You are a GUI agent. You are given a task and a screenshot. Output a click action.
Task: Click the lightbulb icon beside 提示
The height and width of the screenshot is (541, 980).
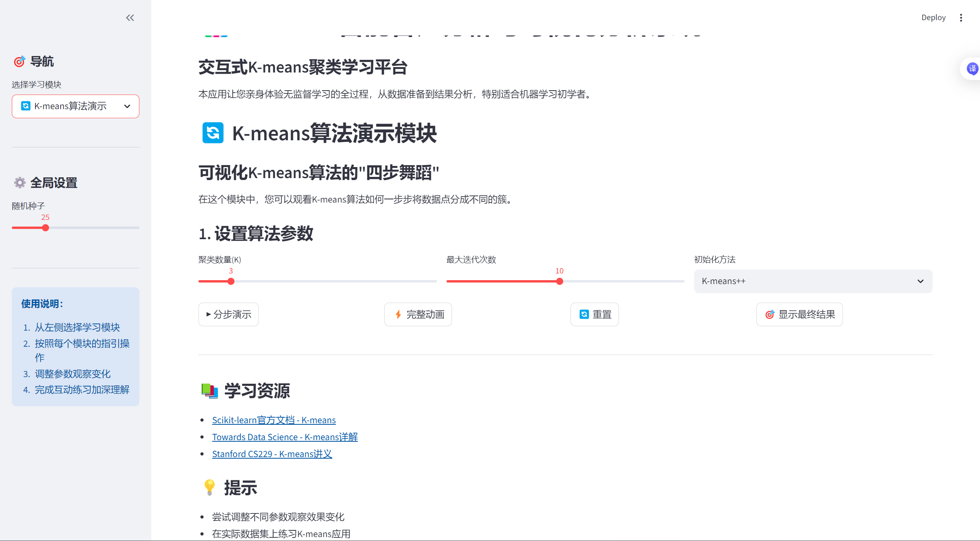pos(209,487)
